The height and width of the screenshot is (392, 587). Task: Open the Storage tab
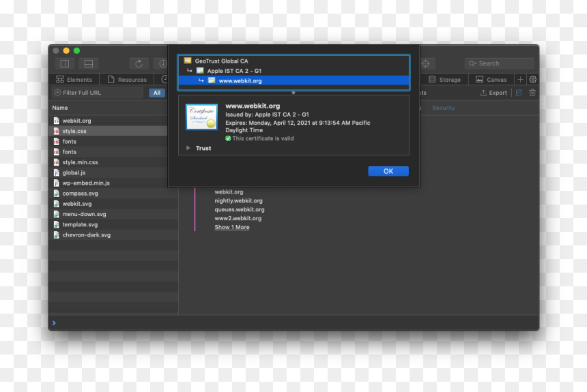click(x=444, y=79)
